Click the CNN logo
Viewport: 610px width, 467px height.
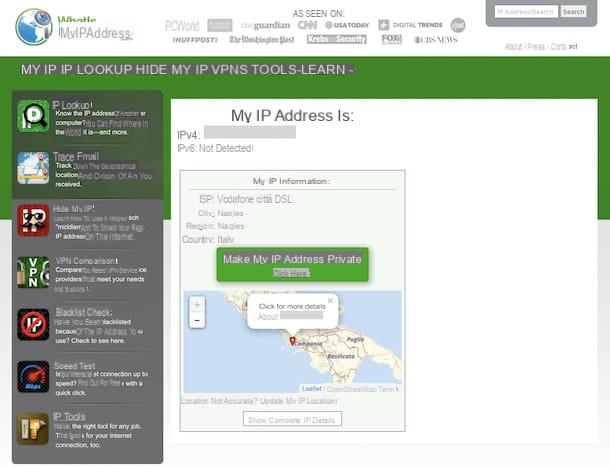pos(307,25)
